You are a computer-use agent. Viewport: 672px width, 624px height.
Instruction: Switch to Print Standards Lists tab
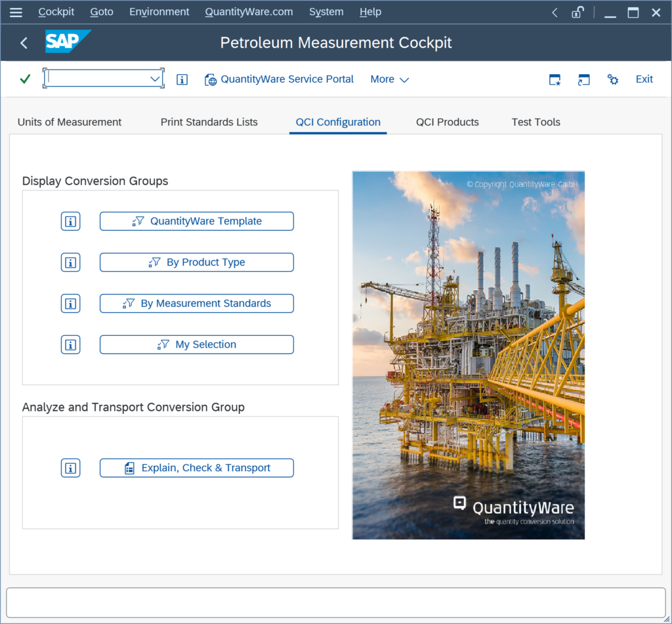pyautogui.click(x=209, y=122)
